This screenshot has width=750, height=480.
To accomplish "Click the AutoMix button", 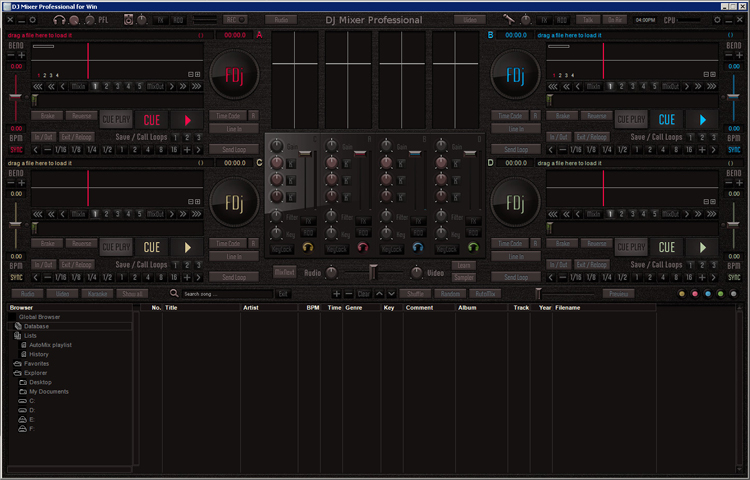I will [485, 294].
